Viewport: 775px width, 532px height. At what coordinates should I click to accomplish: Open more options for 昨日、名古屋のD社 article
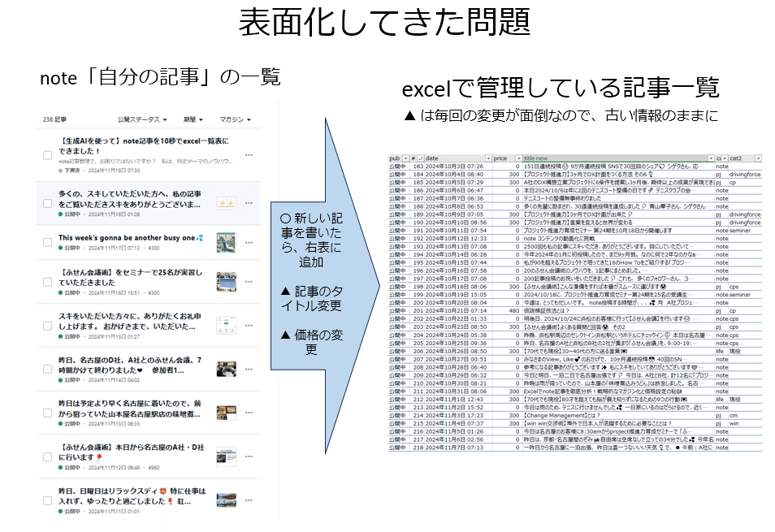[249, 369]
